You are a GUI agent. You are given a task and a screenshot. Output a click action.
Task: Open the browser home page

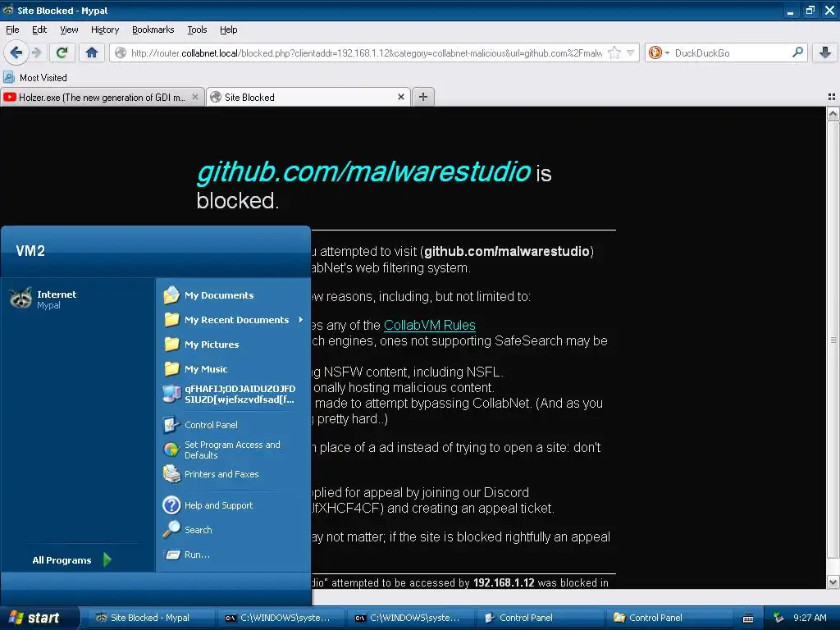92,52
